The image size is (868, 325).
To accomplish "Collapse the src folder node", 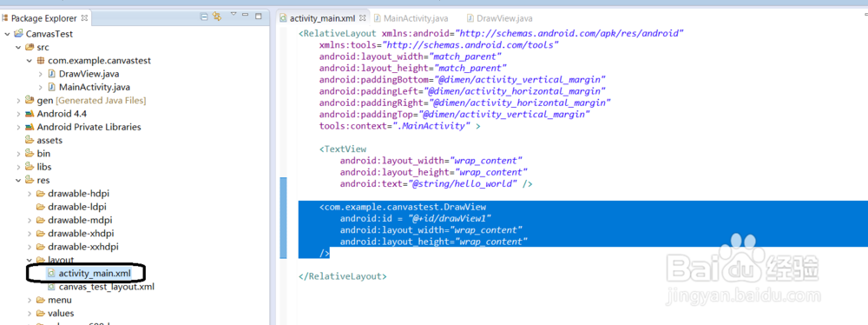I will click(x=17, y=47).
